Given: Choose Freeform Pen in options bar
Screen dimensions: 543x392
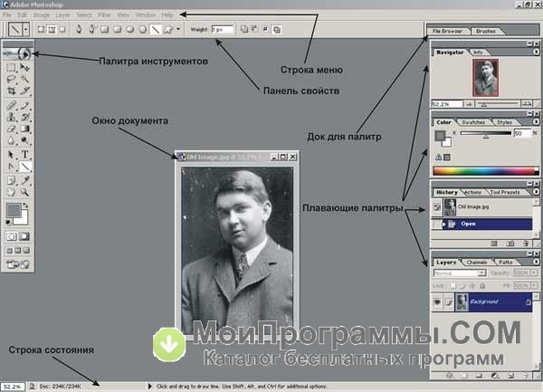Looking at the screenshot, I should click(x=91, y=30).
